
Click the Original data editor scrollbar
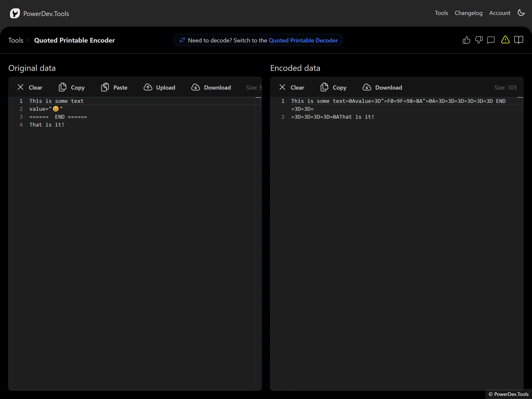pyautogui.click(x=258, y=243)
